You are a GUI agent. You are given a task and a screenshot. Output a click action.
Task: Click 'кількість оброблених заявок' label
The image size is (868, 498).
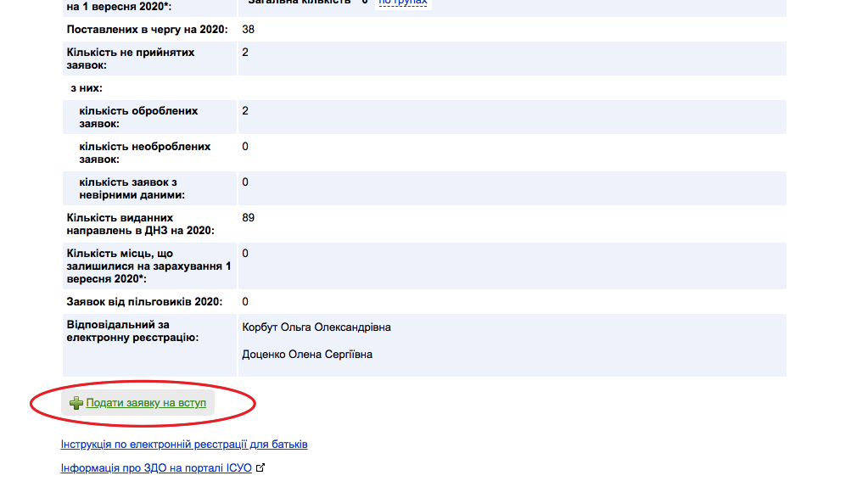click(138, 117)
